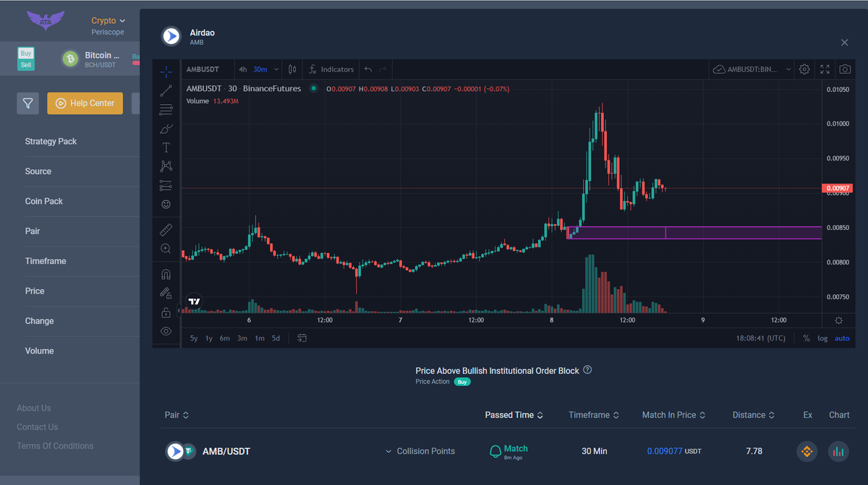Toggle lock all drawings
The height and width of the screenshot is (485, 868).
166,312
